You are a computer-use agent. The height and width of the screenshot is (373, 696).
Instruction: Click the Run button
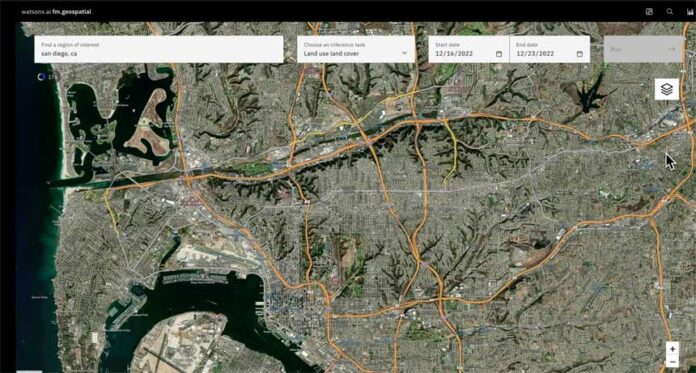pyautogui.click(x=644, y=49)
